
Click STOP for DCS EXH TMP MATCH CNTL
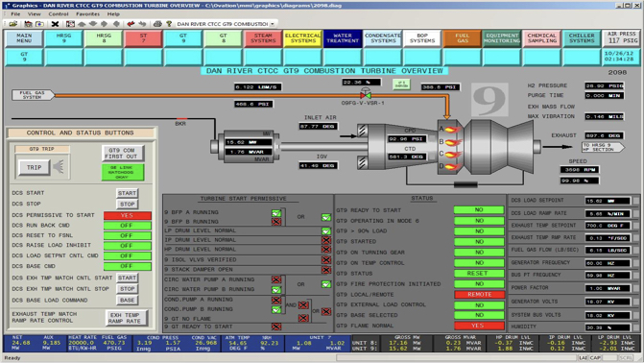pyautogui.click(x=127, y=289)
